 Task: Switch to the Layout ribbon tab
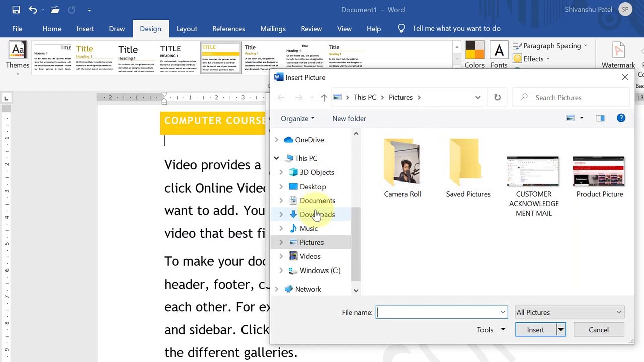(x=187, y=29)
